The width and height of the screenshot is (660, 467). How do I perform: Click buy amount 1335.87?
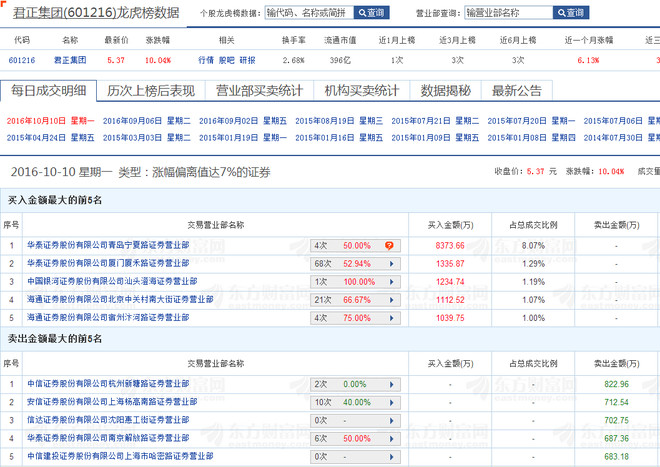click(450, 264)
